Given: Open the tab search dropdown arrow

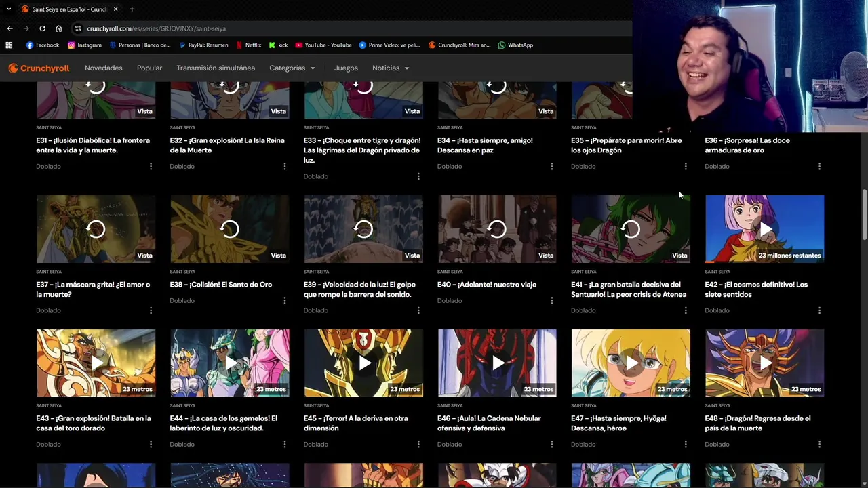Looking at the screenshot, I should pos(9,9).
